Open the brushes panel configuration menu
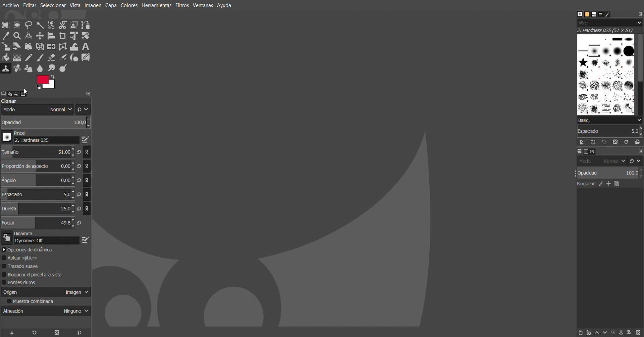This screenshot has height=337, width=644. coord(640,14)
